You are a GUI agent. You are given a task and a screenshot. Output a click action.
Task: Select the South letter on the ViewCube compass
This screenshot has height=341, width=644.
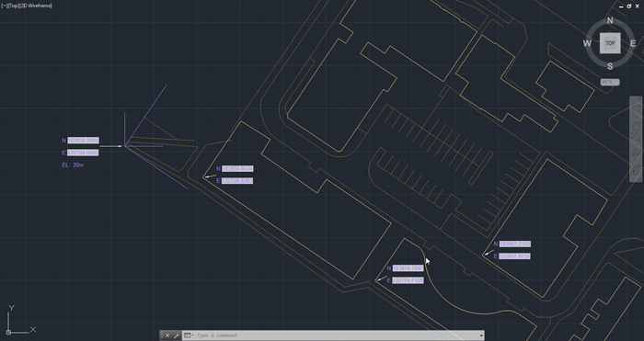(x=610, y=66)
